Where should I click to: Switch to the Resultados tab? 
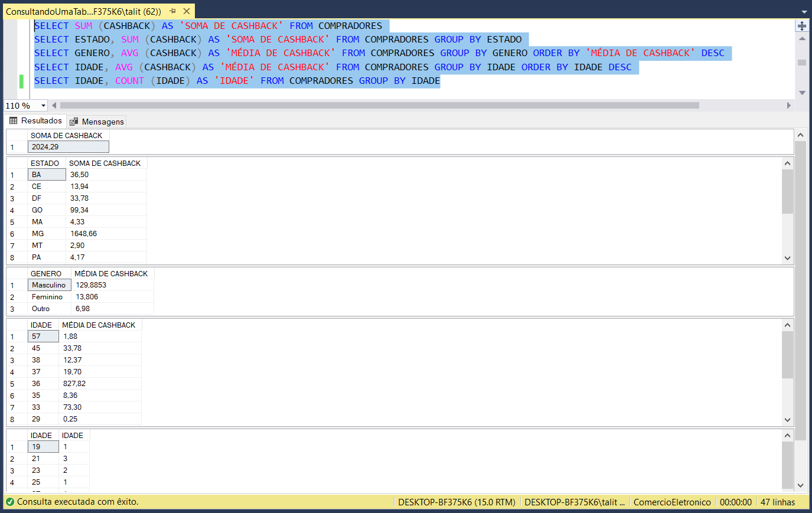pos(35,121)
